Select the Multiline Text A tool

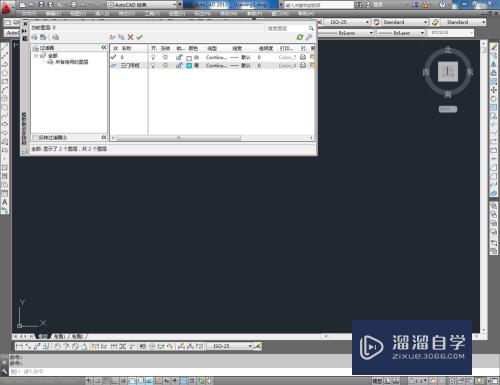(x=5, y=202)
